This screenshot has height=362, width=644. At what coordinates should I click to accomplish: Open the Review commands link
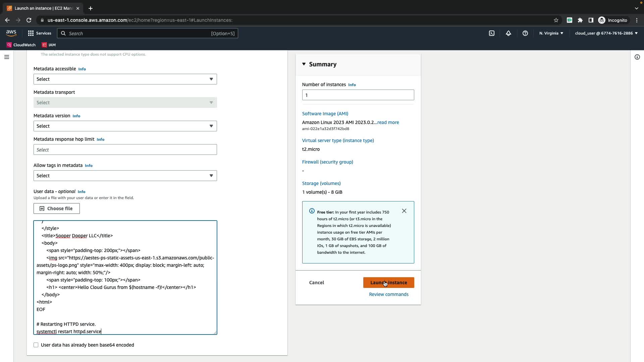[x=388, y=294]
